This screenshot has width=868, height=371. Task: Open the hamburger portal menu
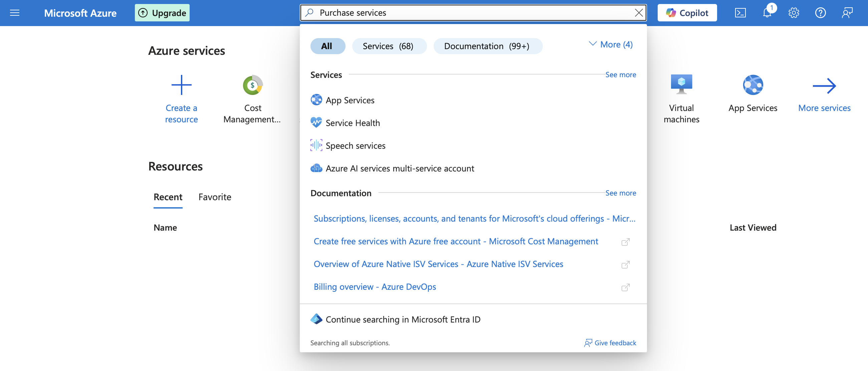tap(14, 13)
